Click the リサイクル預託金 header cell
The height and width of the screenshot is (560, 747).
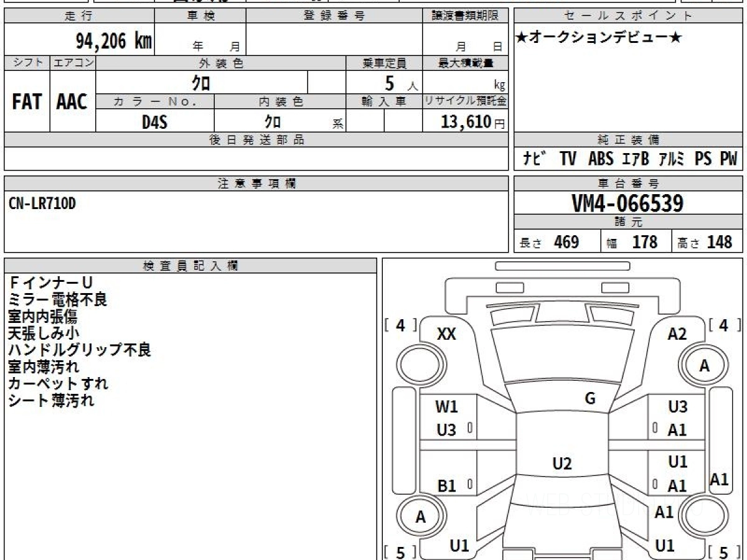[466, 101]
